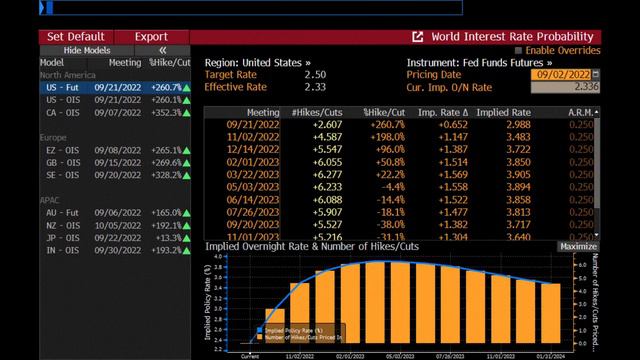
Task: Click the A.R.M. column header
Action: tap(580, 113)
